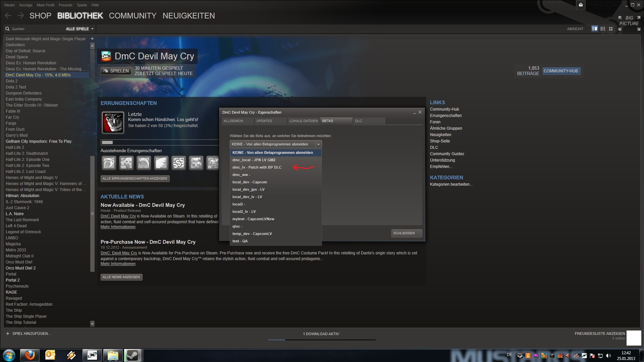The height and width of the screenshot is (362, 644).
Task: Collapse the beta selection combo box arrow
Action: pos(318,144)
